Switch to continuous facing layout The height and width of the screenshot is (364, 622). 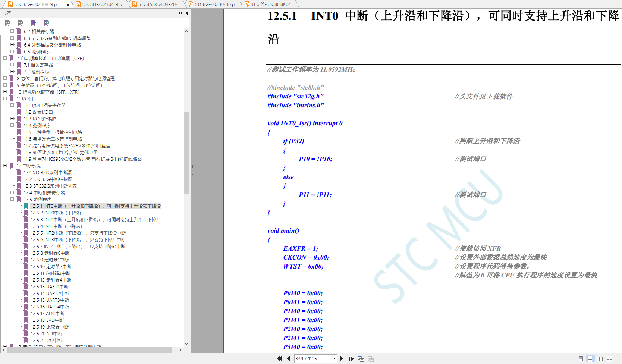(610, 358)
